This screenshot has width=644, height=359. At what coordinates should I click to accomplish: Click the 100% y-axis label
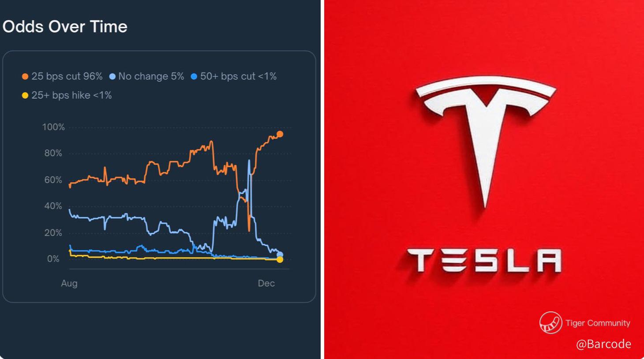click(x=53, y=127)
